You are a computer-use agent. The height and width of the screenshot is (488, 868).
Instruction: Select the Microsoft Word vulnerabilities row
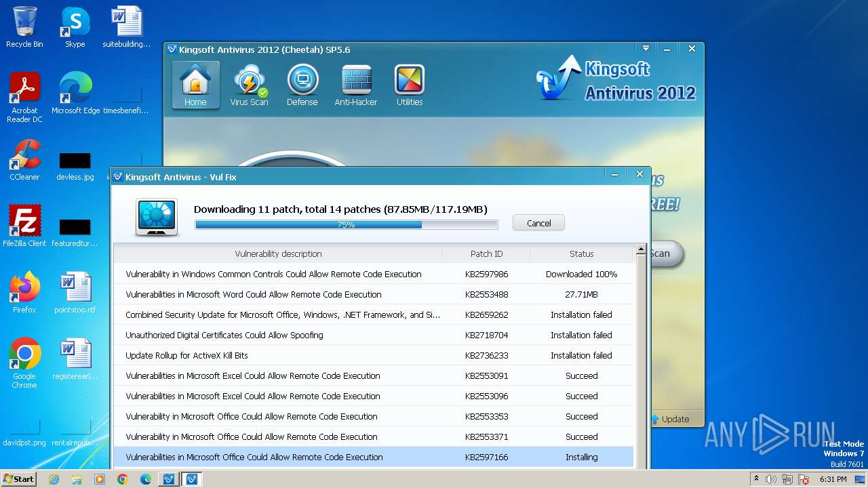tap(374, 294)
